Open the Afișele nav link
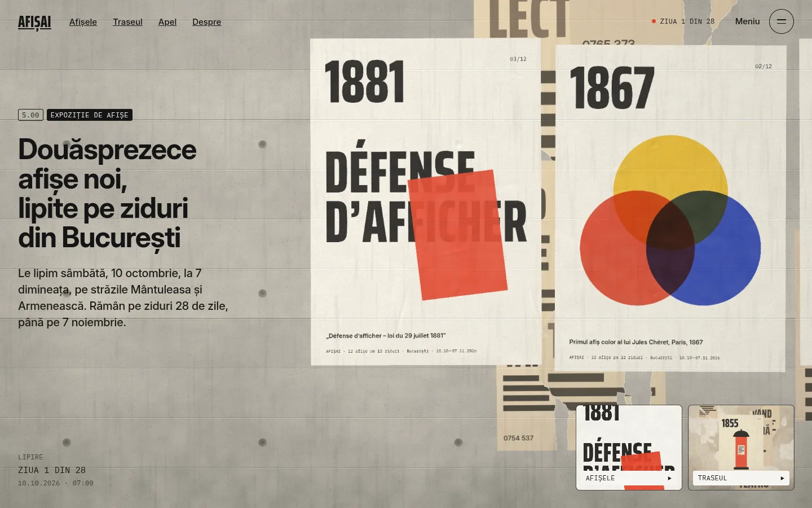 pyautogui.click(x=83, y=22)
